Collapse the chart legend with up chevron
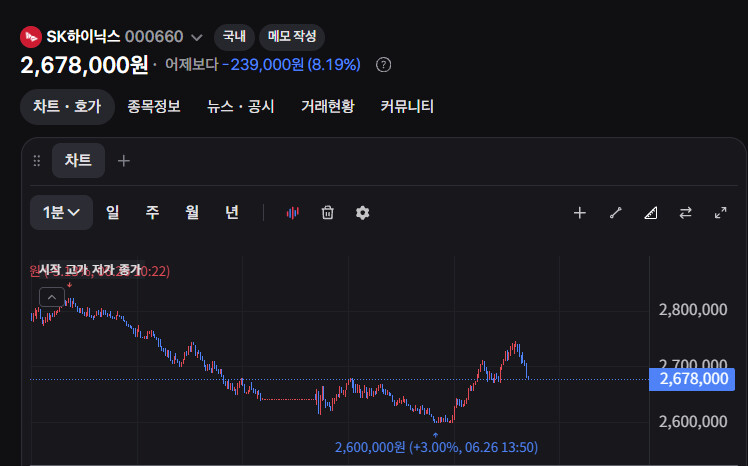Viewport: 748px width, 466px height. [52, 297]
